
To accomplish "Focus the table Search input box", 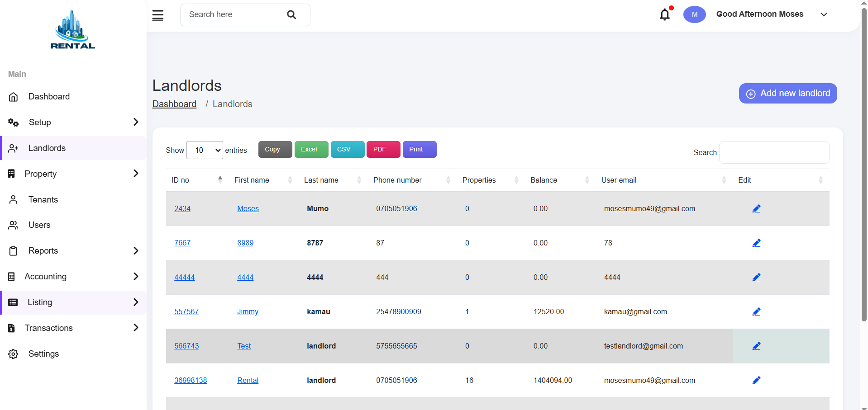I will pyautogui.click(x=774, y=152).
